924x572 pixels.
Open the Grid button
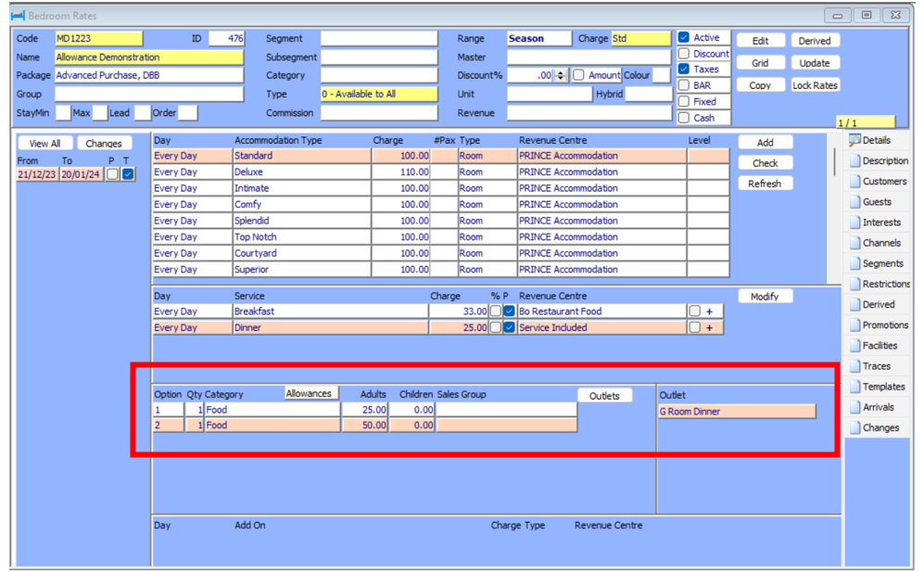pos(760,63)
